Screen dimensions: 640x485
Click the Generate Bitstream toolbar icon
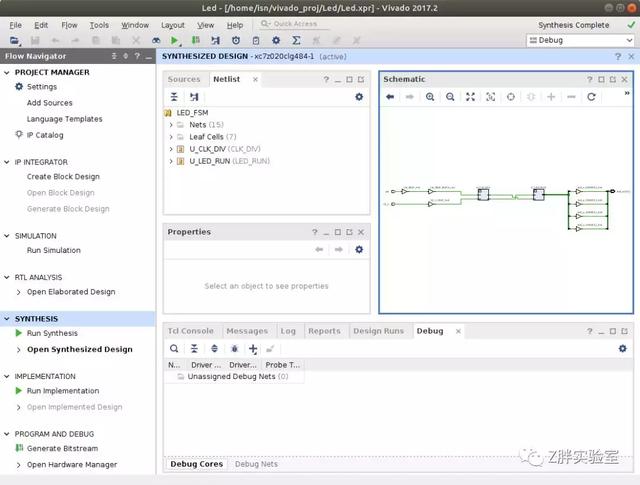[x=196, y=40]
